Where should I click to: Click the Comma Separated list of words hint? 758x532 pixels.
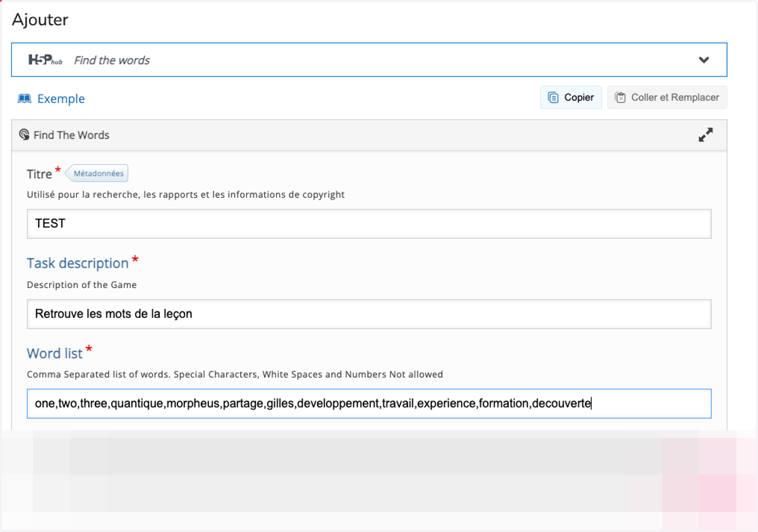point(235,375)
